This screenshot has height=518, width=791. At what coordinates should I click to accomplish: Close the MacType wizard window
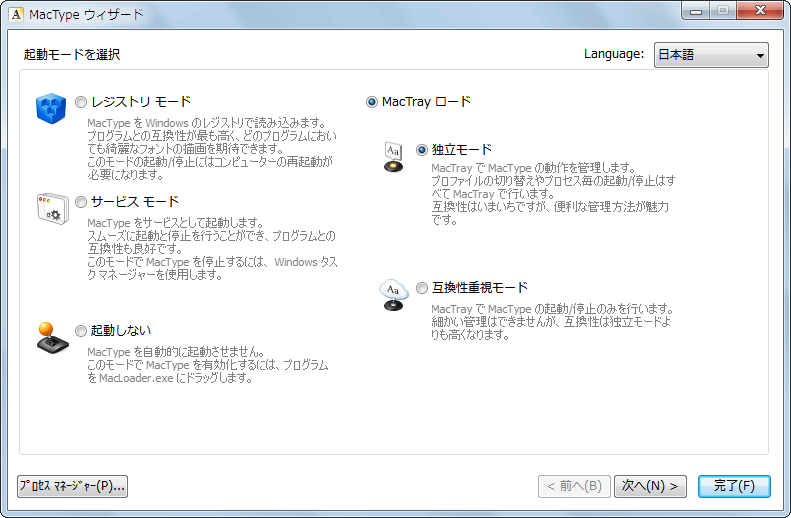tap(761, 11)
